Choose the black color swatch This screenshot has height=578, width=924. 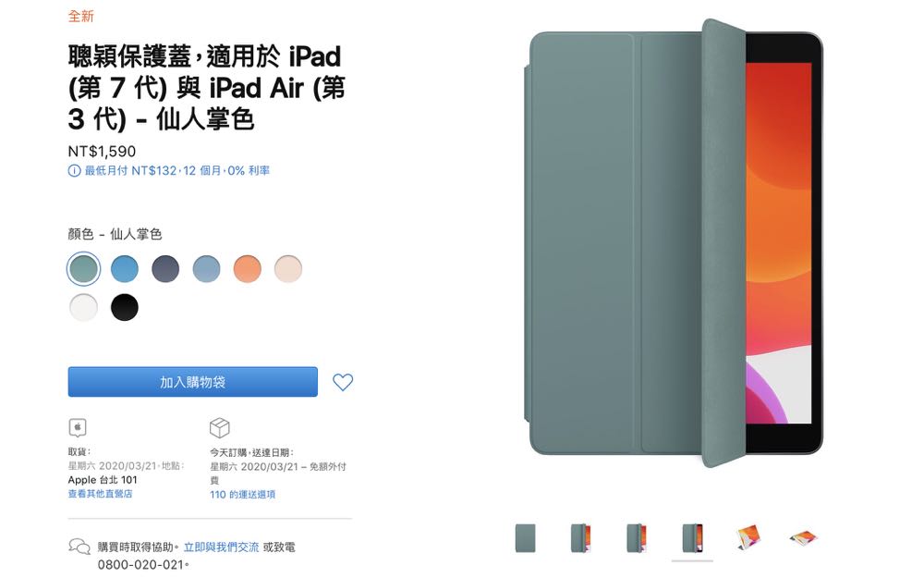coord(125,307)
